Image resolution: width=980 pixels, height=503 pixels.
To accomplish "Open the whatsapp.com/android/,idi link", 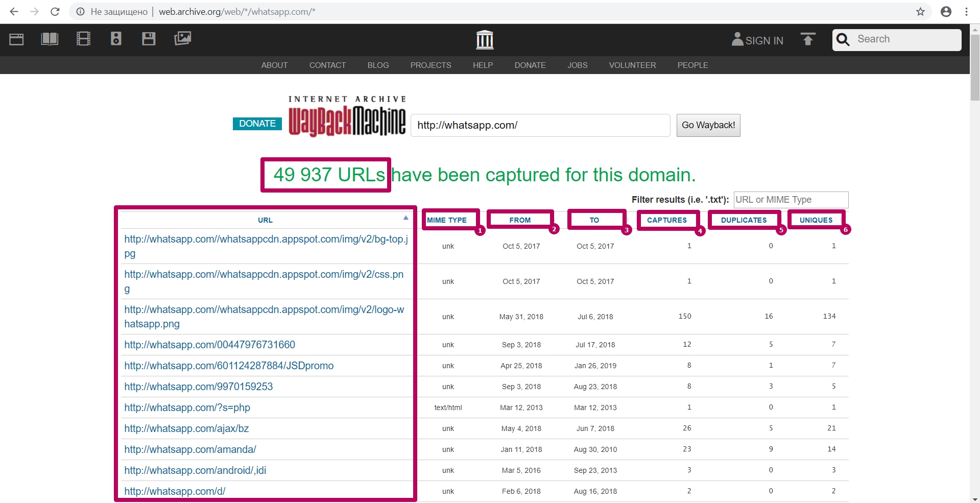I will point(195,470).
